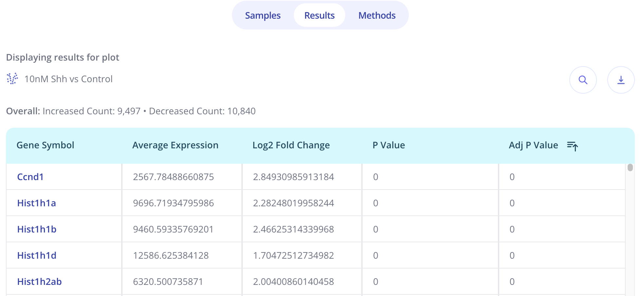
Task: Open the Hist1h2ab gene entry
Action: click(x=39, y=282)
